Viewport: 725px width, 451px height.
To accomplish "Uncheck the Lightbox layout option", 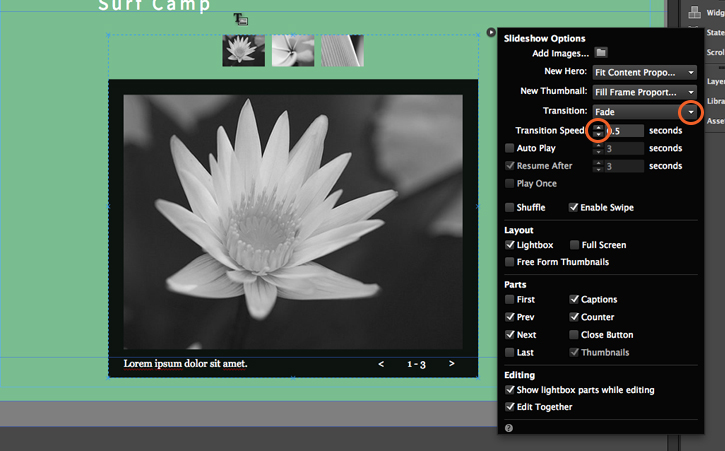I will (510, 245).
